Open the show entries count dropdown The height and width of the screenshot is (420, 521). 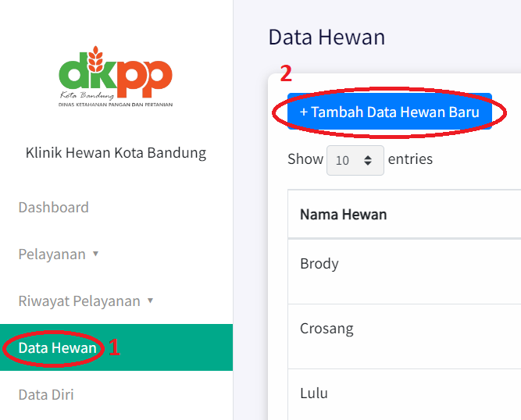click(x=355, y=160)
